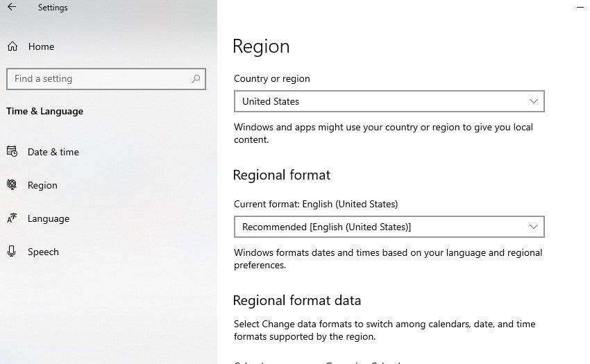Click the Region globe icon in sidebar
Viewport: 590px width, 364px height.
(x=12, y=185)
